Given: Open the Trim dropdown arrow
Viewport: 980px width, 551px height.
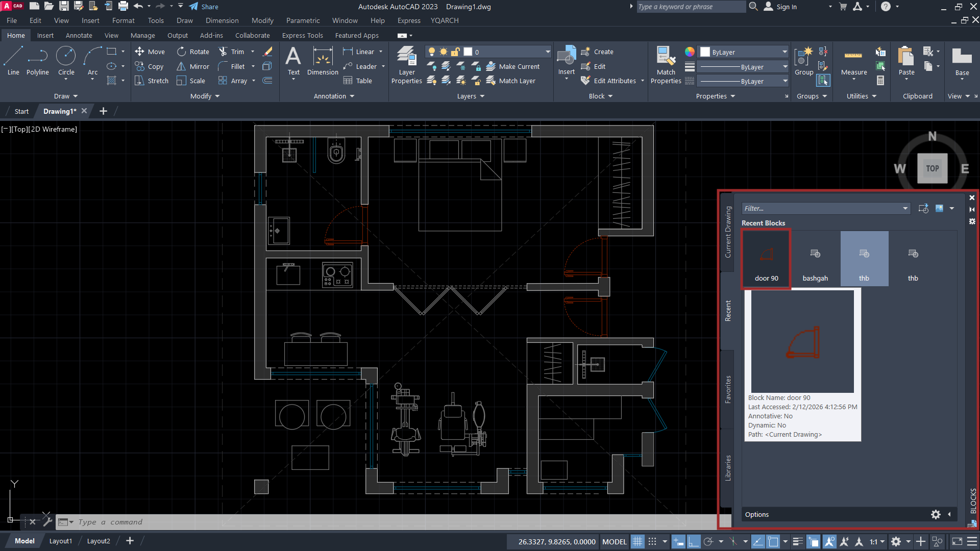Looking at the screenshot, I should click(x=252, y=52).
